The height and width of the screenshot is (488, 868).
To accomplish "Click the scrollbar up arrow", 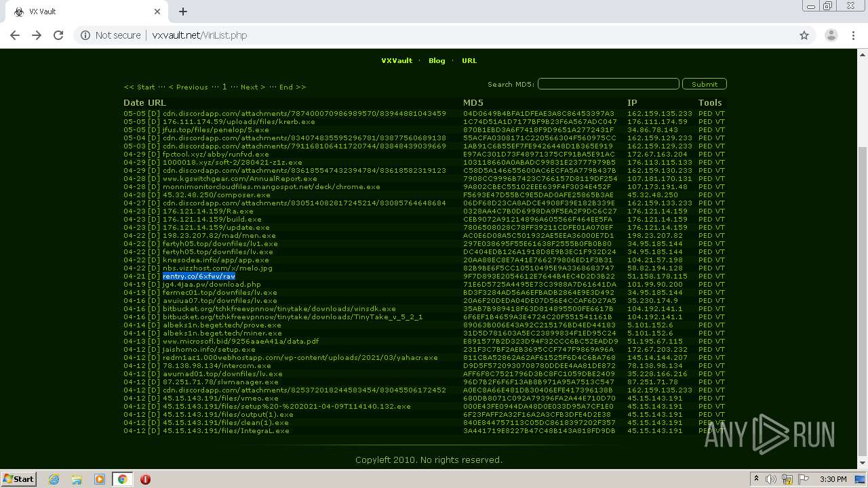I will [x=863, y=54].
